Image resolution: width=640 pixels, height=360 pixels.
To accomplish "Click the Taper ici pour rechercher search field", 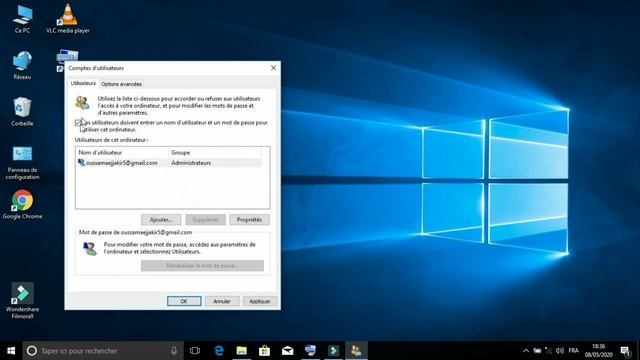I will click(104, 351).
